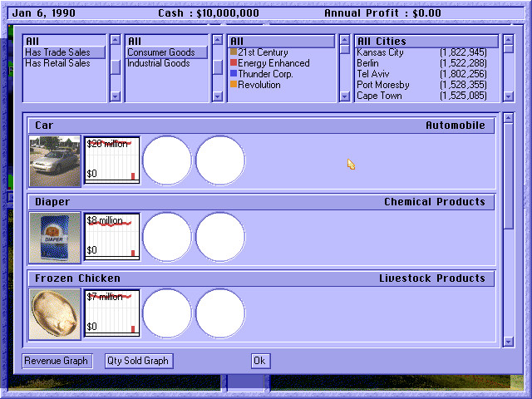Click the second pie chart for Frozen Chicken
The image size is (532, 399).
tap(220, 313)
